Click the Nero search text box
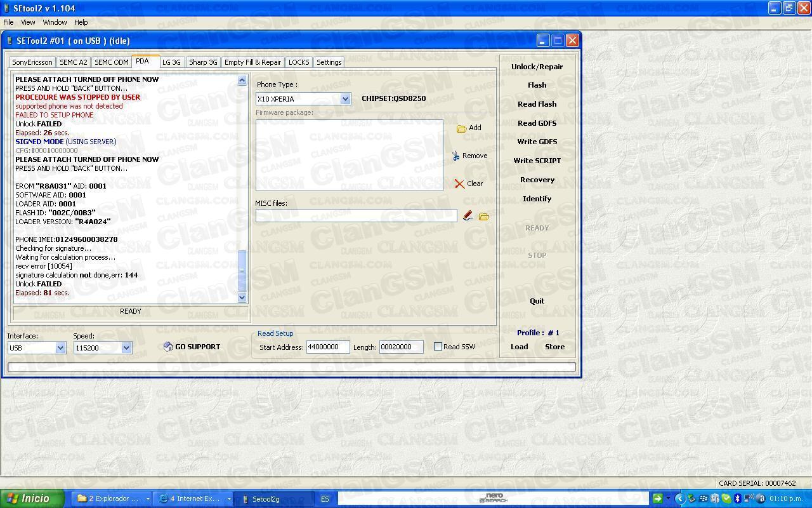The image size is (812, 508). click(493, 498)
